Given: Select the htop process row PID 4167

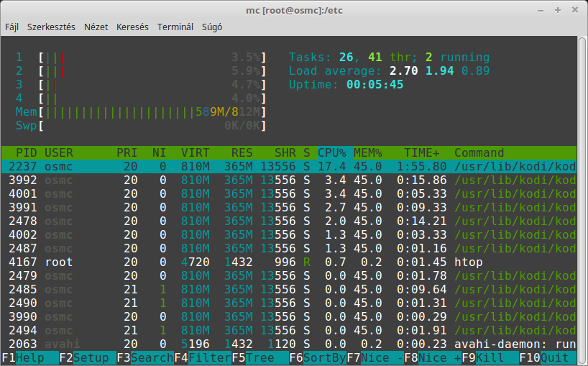Looking at the screenshot, I should click(x=289, y=262).
